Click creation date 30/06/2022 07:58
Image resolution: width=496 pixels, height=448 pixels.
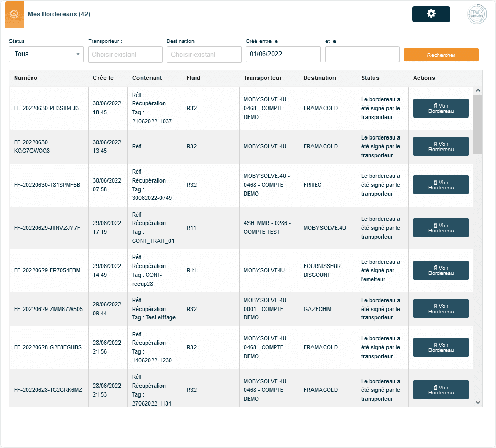click(x=107, y=185)
